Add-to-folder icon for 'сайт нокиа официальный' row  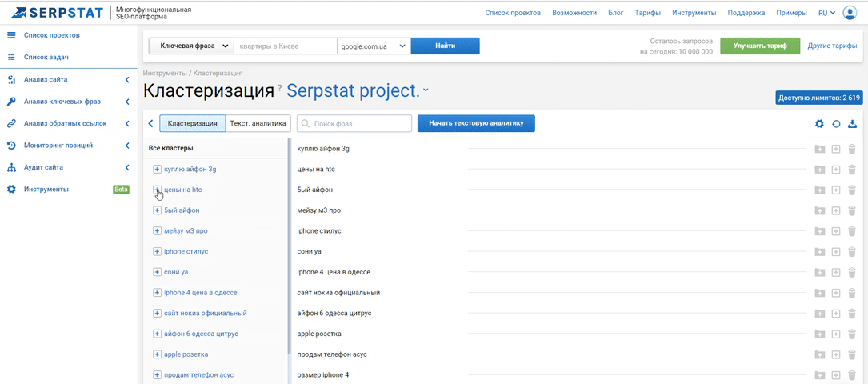tap(819, 293)
